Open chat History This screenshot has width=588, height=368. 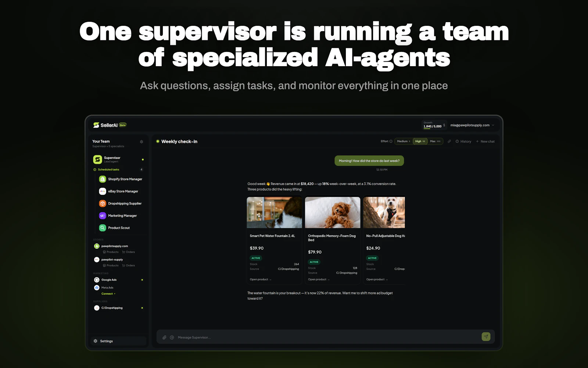point(463,141)
